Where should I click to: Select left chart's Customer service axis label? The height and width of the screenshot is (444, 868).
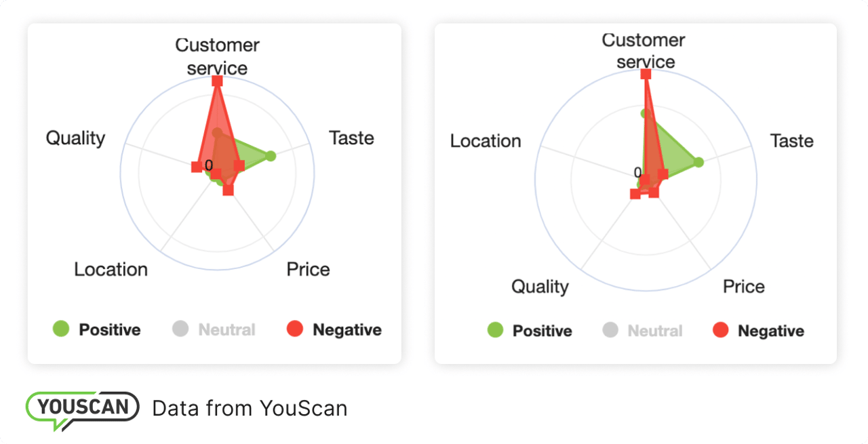pos(217,56)
